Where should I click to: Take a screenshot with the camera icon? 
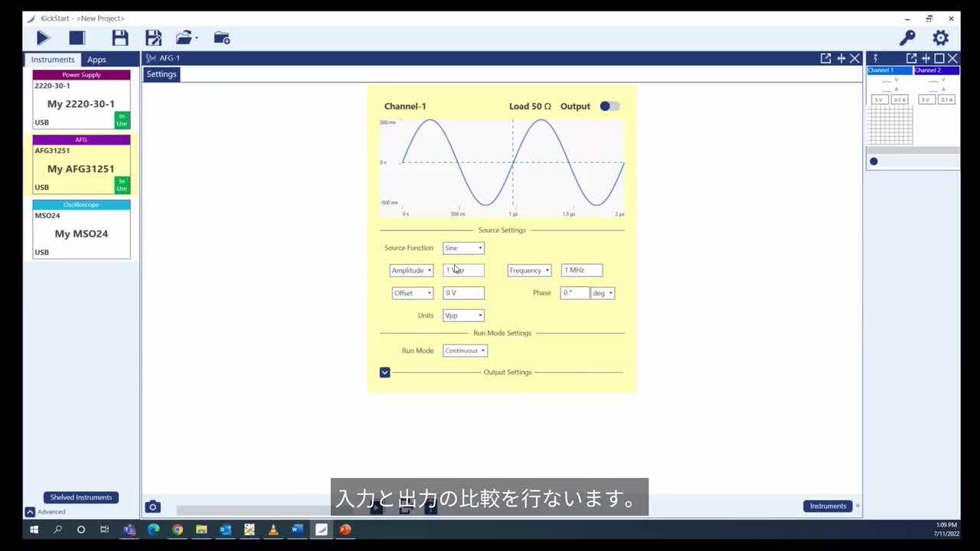[153, 507]
